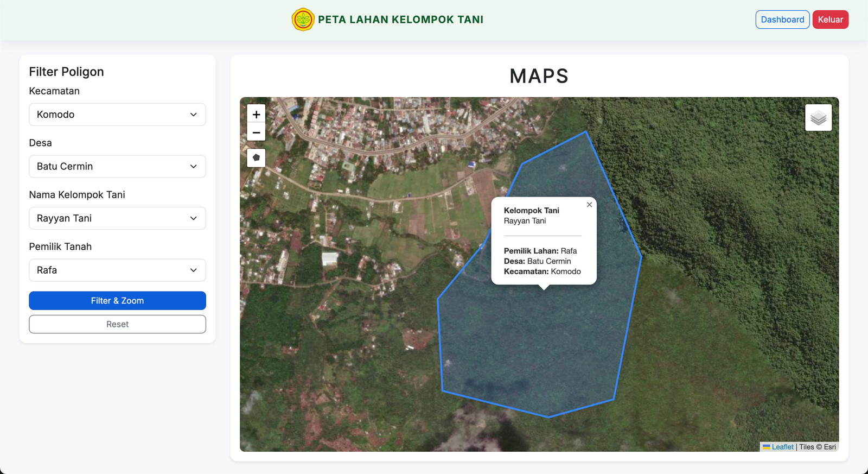Zoom out on the map

(x=256, y=132)
